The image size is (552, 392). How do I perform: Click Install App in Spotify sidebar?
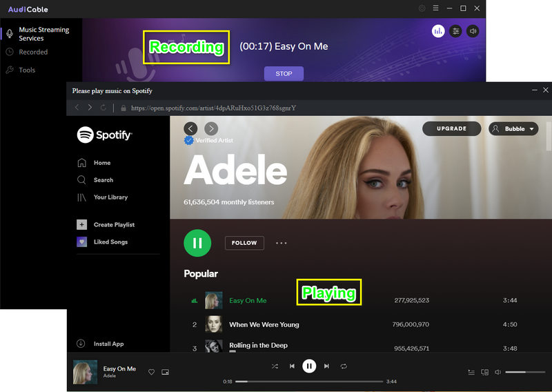coord(108,344)
